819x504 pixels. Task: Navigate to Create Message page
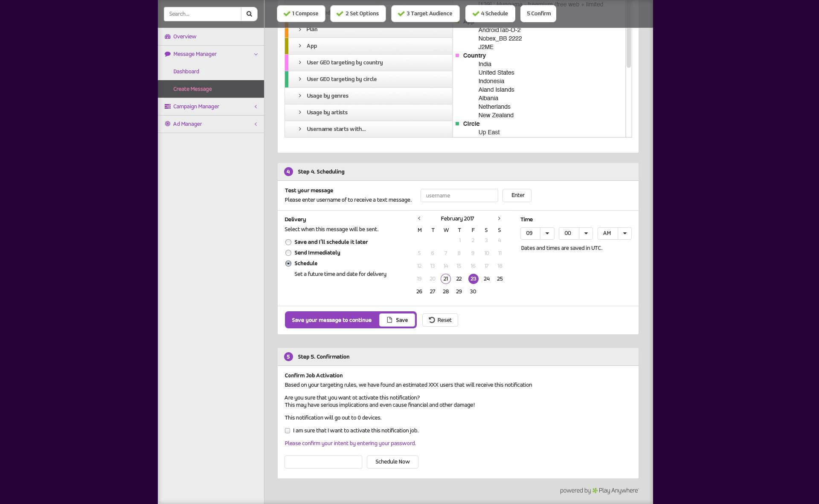[x=192, y=89]
